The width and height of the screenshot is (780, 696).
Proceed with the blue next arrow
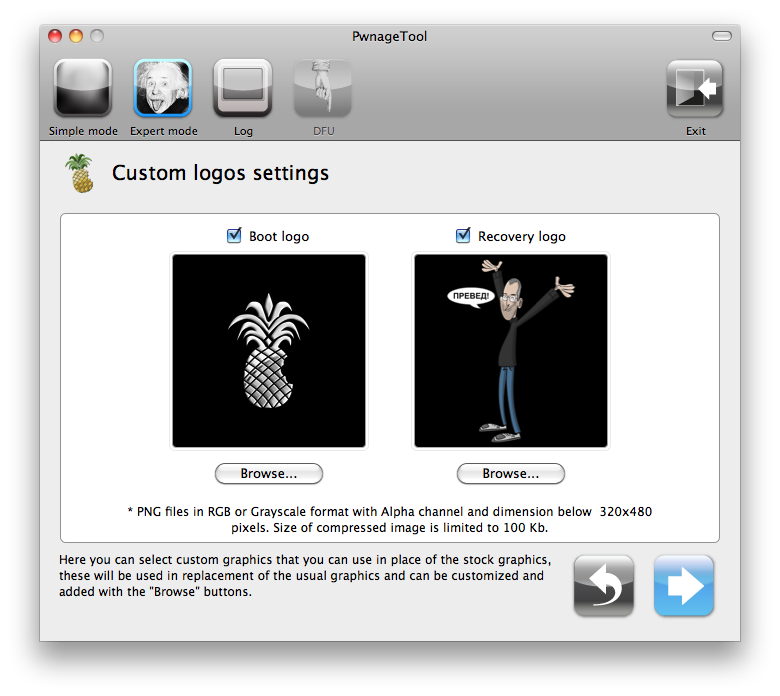coord(684,585)
